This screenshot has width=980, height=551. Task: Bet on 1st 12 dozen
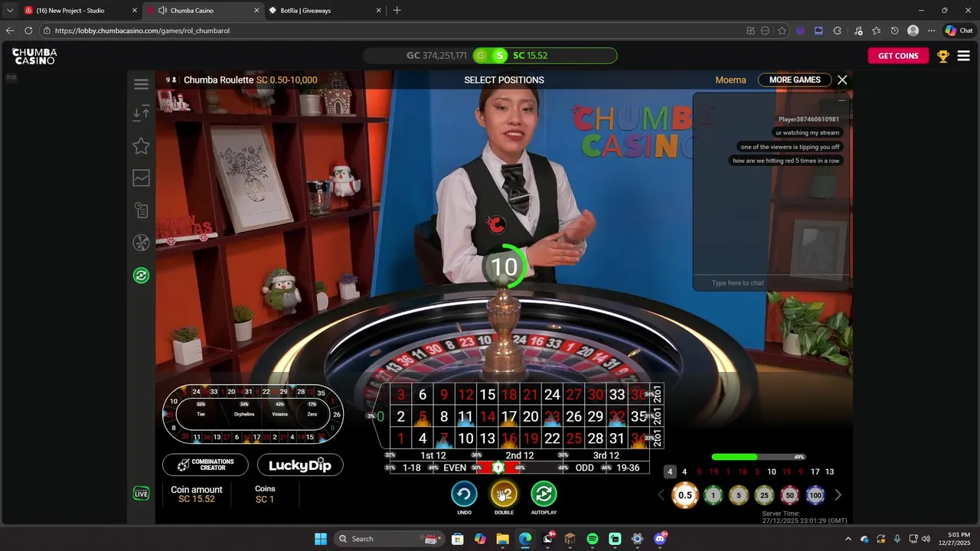(x=433, y=455)
